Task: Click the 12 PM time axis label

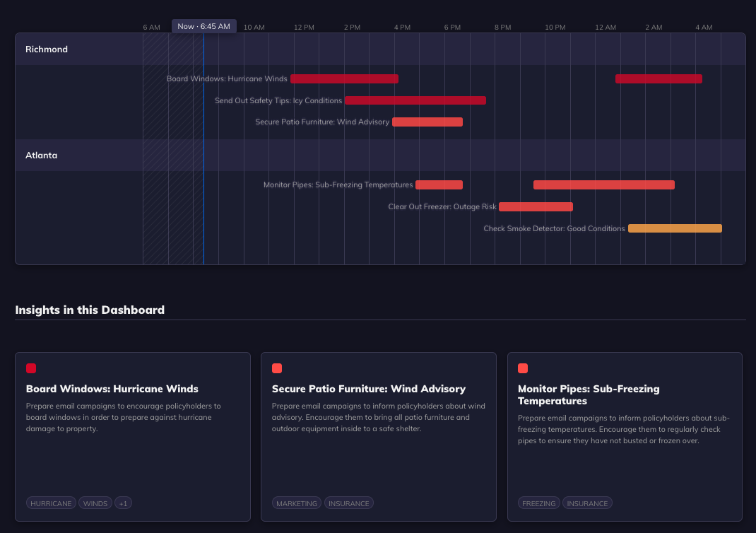Action: click(x=305, y=28)
